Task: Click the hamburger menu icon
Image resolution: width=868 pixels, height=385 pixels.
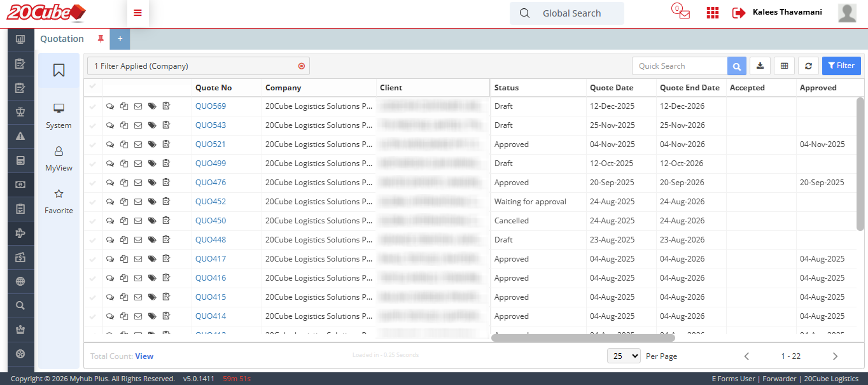Action: pos(137,13)
